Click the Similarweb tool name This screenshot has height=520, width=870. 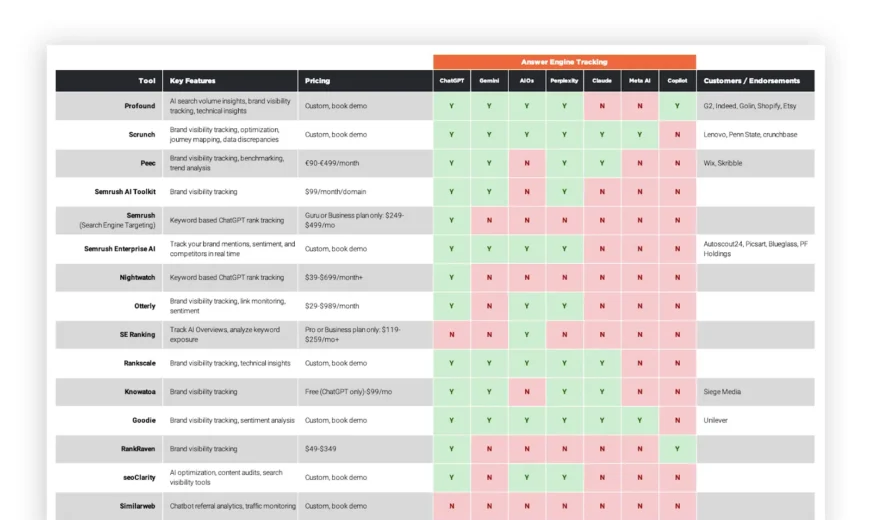tap(138, 506)
